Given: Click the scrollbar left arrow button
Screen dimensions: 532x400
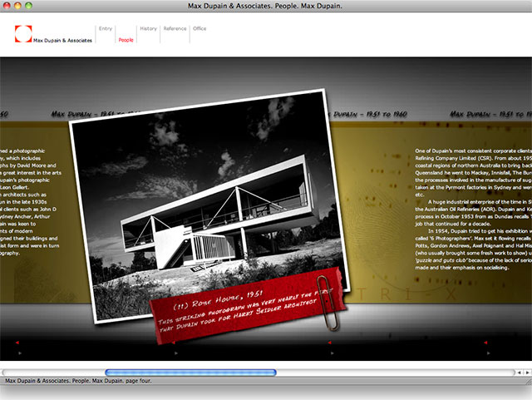Looking at the screenshot, I should click(x=519, y=373).
